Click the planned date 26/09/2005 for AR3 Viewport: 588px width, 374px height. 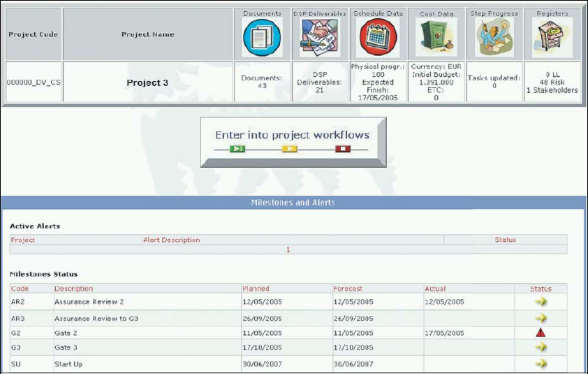pos(262,319)
